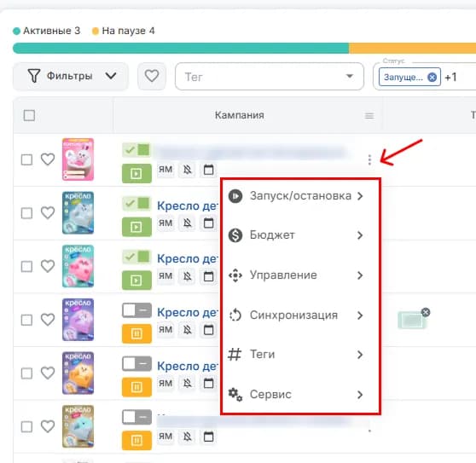Toggle the select-all checkbox in table header
This screenshot has height=463, width=476.
pos(29,115)
